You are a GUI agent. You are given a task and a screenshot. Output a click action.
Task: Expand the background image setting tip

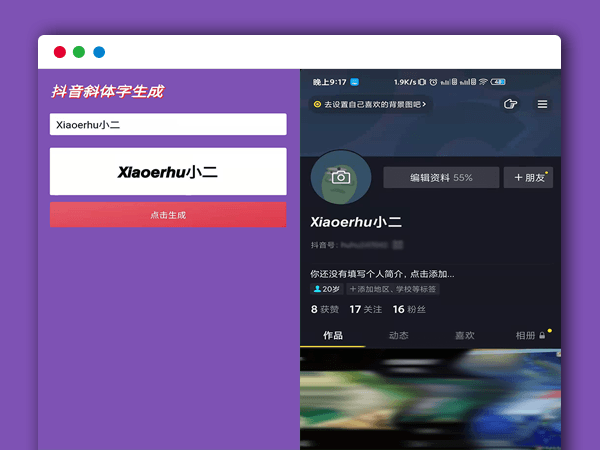[x=370, y=104]
